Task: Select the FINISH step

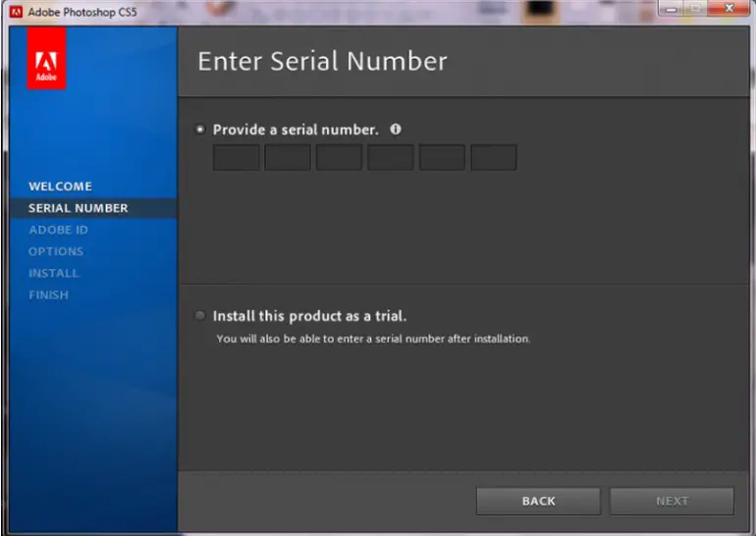Action: [49, 295]
